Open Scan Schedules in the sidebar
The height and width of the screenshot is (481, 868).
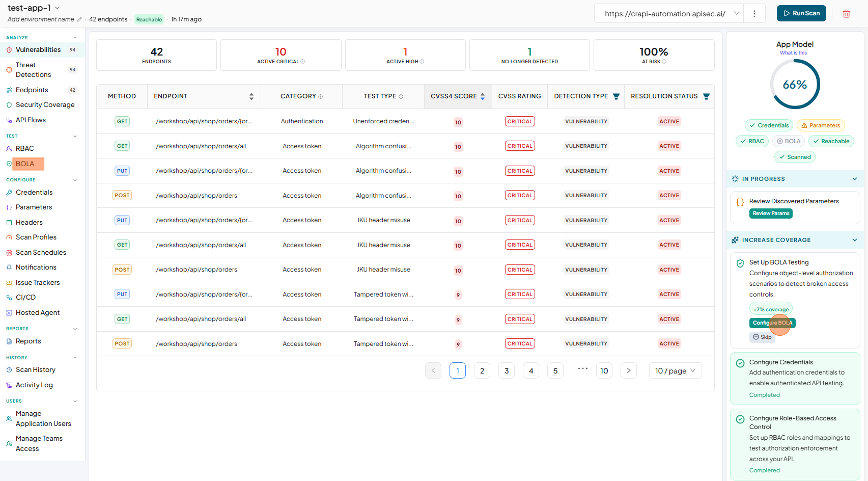click(x=41, y=252)
